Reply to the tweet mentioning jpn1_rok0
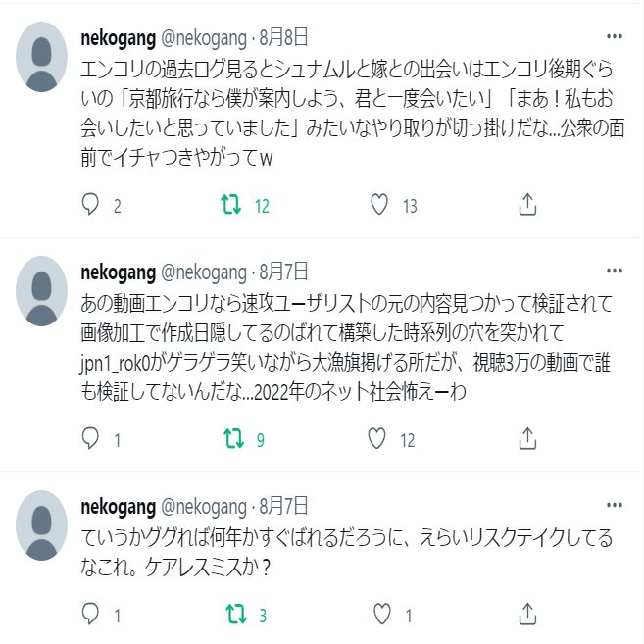 click(x=91, y=439)
